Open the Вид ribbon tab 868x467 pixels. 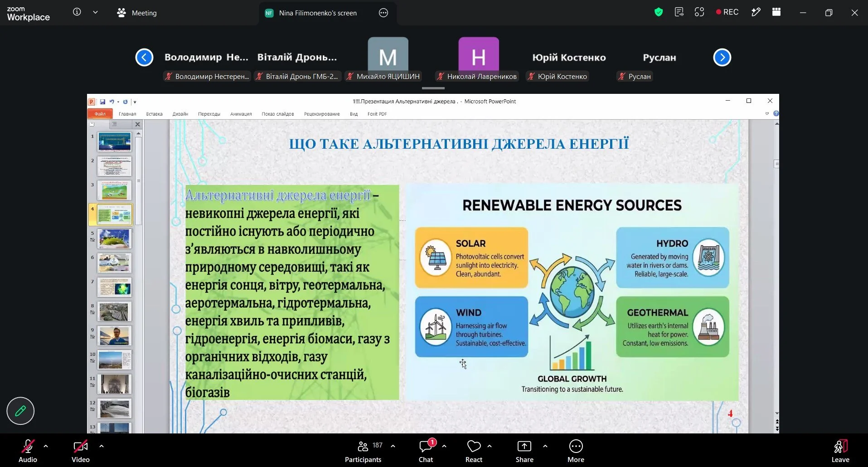coord(354,114)
